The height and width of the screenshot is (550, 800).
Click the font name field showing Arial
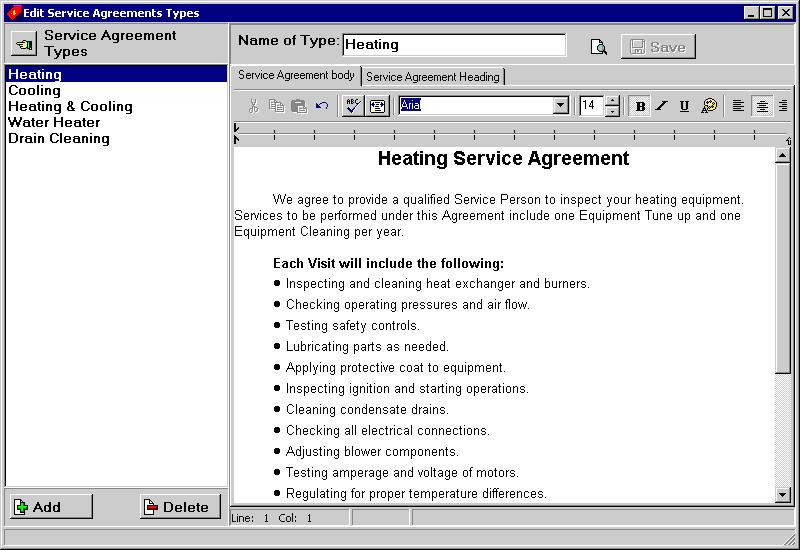pyautogui.click(x=476, y=106)
